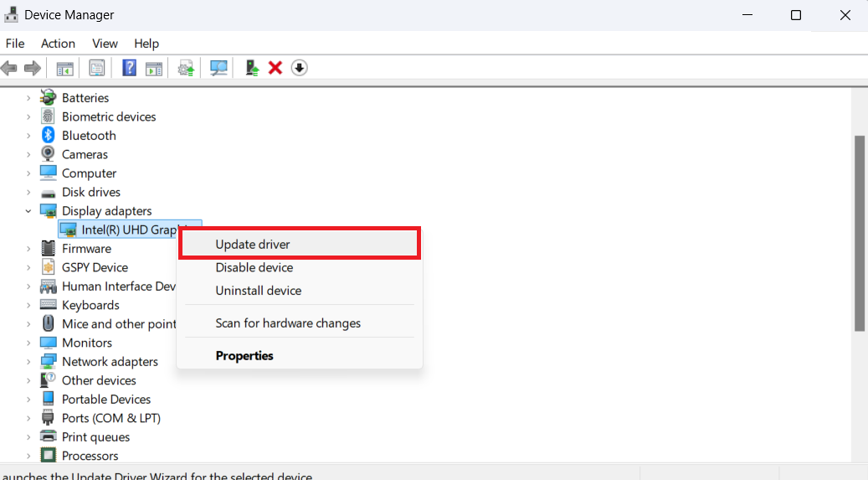The image size is (868, 480).
Task: Expand the Keyboards category chevron
Action: click(28, 306)
